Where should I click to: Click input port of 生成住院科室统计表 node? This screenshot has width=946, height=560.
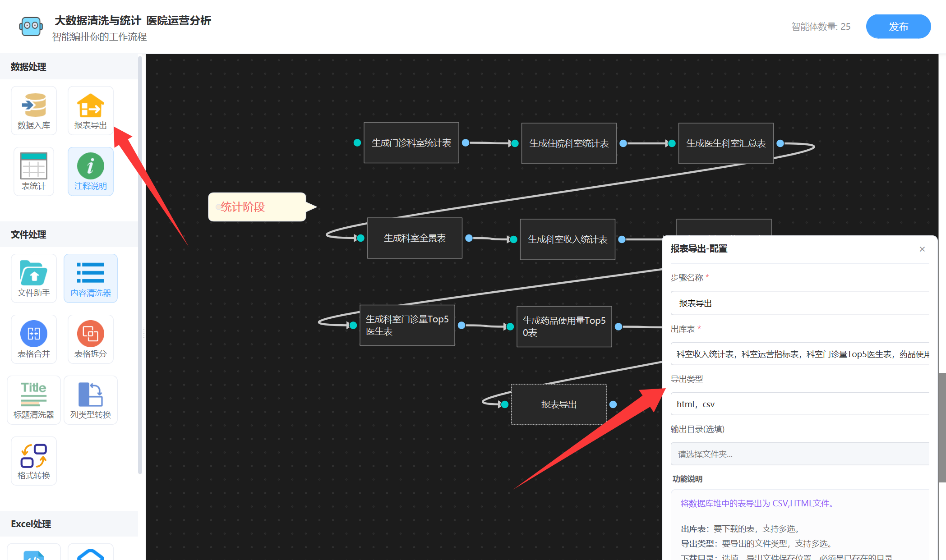(515, 143)
